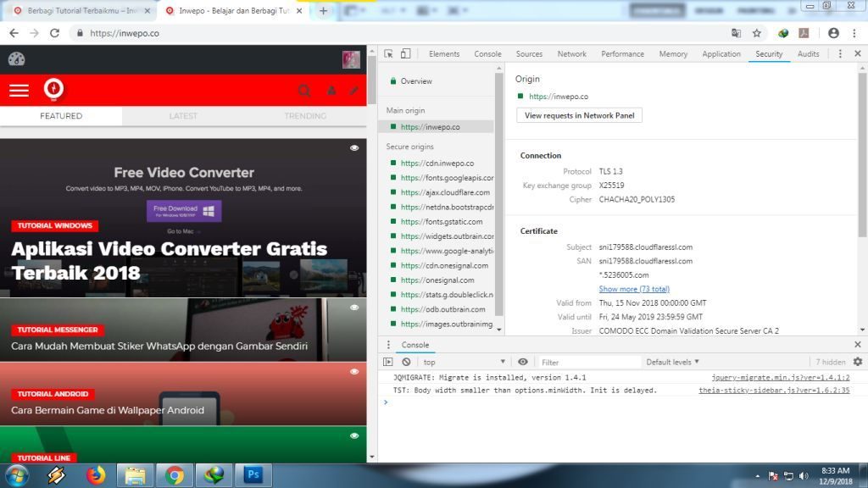Viewport: 868px width, 488px height.
Task: Click the browser back arrow
Action: coord(14,33)
